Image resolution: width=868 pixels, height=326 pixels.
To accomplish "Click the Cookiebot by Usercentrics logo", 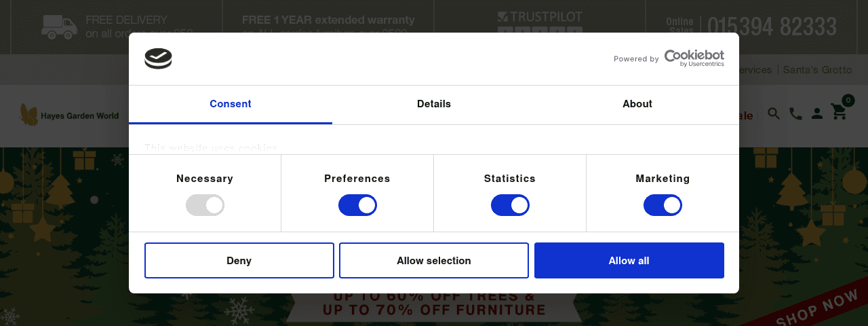I will pos(694,58).
